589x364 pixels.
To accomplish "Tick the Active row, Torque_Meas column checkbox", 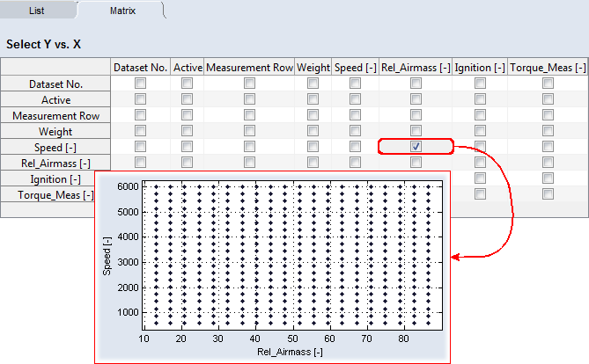I will point(548,99).
